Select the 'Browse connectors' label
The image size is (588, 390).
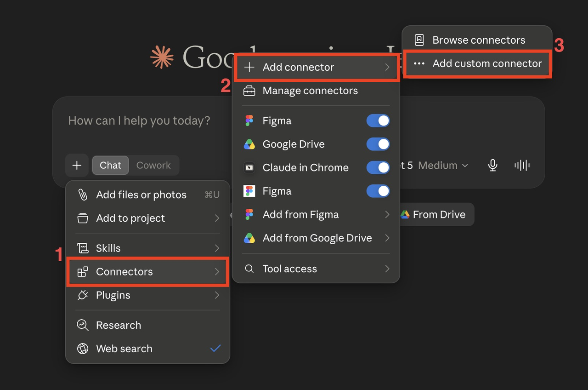tap(479, 40)
